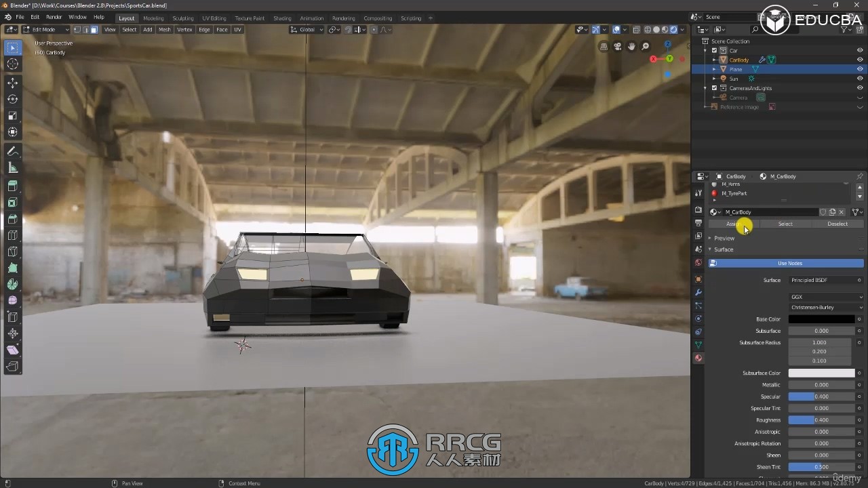Select the Select Box tool

pos(12,47)
